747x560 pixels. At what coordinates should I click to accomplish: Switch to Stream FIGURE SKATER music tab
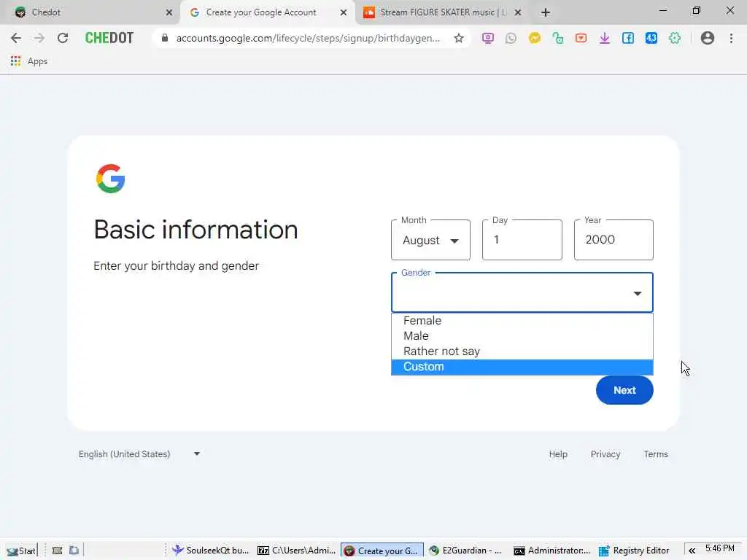pyautogui.click(x=441, y=12)
